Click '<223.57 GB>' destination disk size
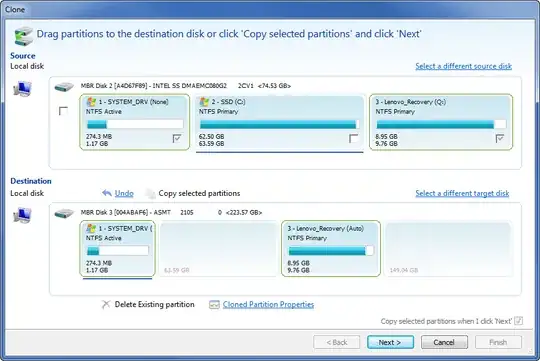 244,213
